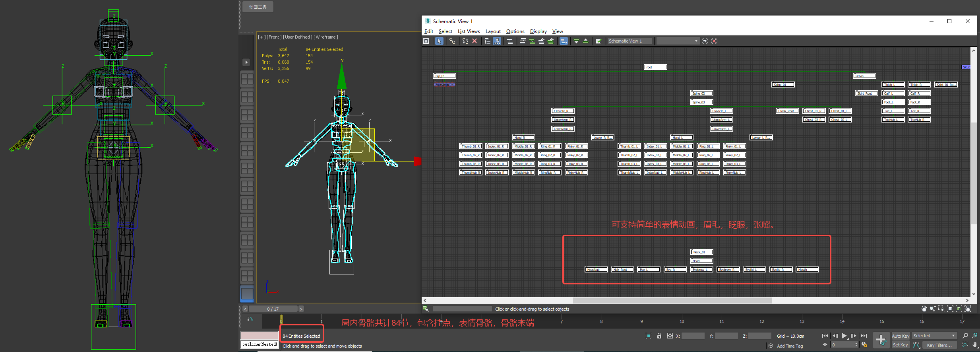Toggle Move Children icon in Schematic toolbar
This screenshot has width=980, height=352.
tap(564, 41)
